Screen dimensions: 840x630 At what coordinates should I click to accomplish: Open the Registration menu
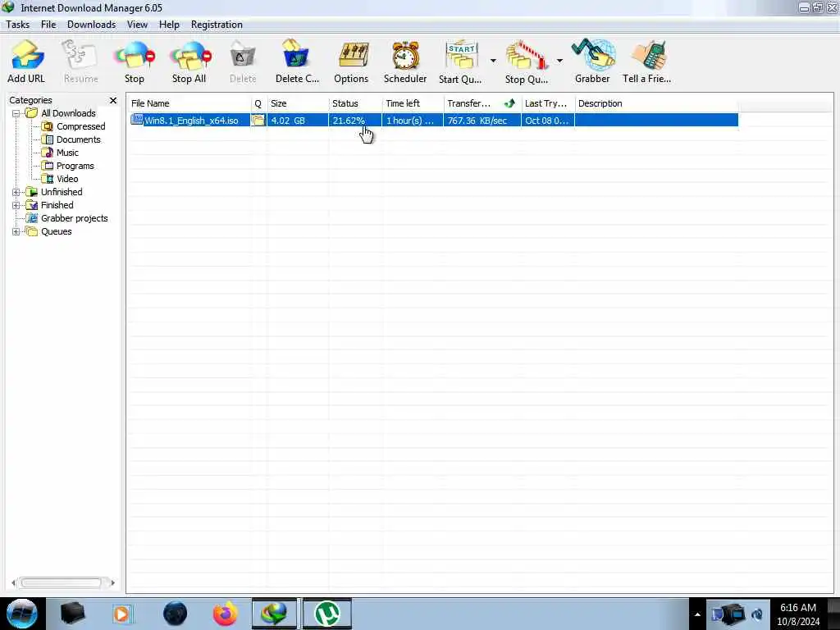(217, 25)
